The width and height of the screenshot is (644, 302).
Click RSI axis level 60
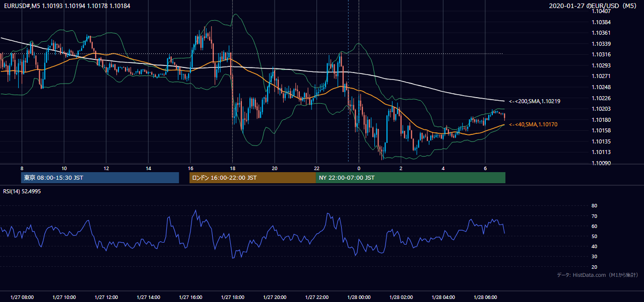tap(594, 226)
